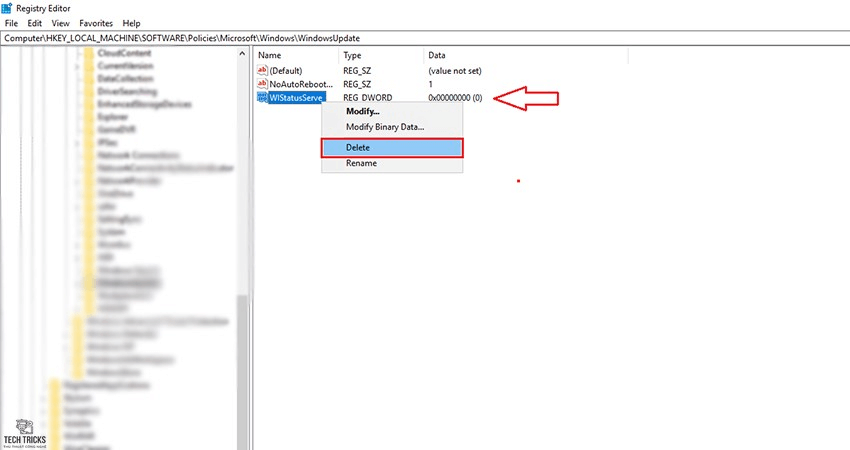
Task: Select the DataCollection key in tree
Action: tap(125, 79)
